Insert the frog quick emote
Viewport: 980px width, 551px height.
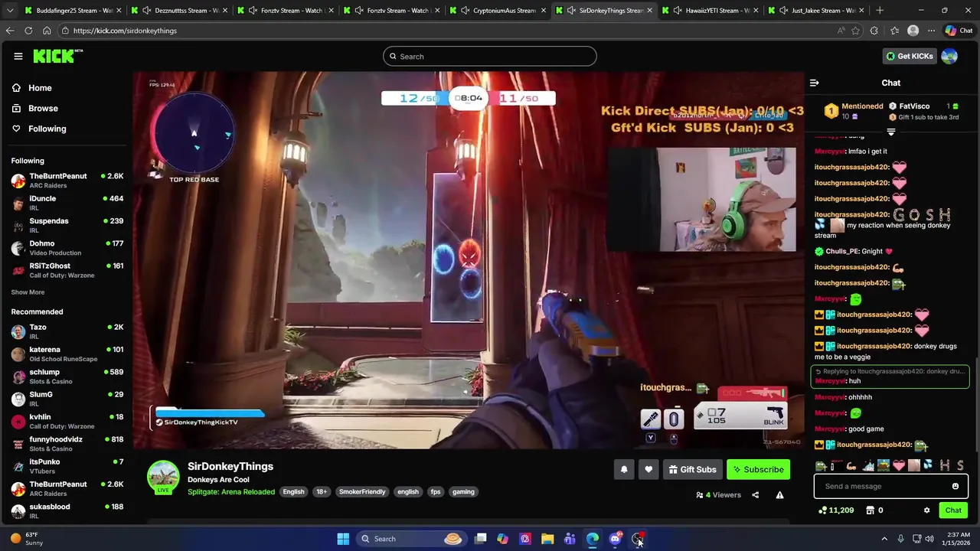(x=821, y=465)
